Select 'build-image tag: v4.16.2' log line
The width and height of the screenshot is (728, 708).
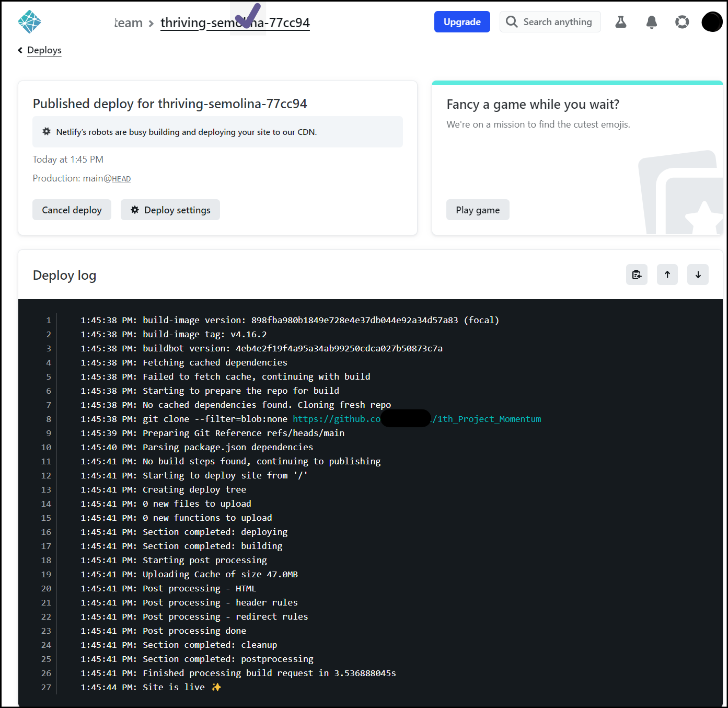tap(174, 334)
